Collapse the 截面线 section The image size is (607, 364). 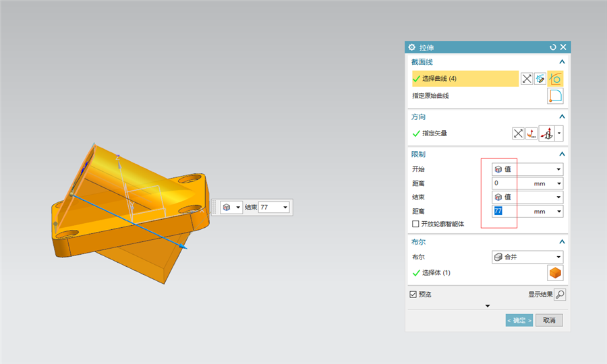click(x=562, y=62)
